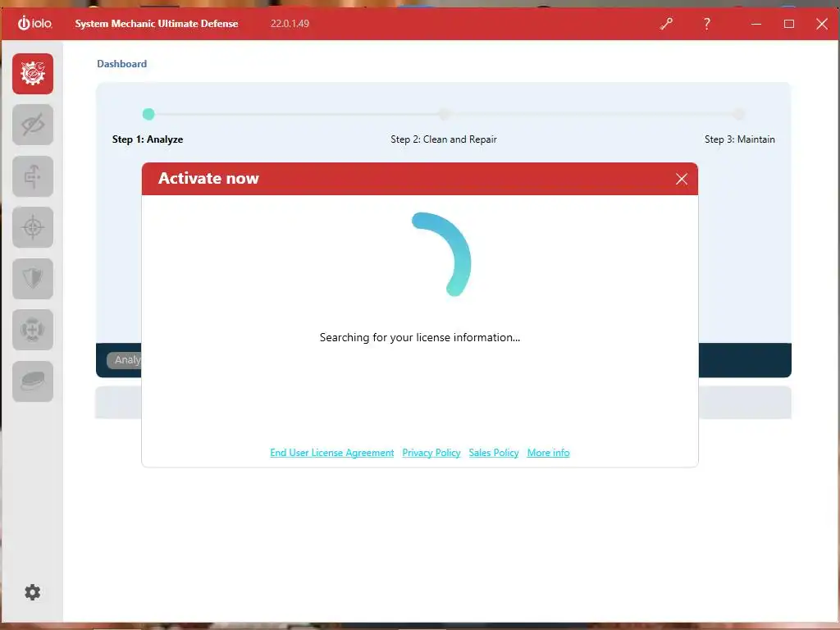Click the green Step 1 progress dot
The width and height of the screenshot is (840, 630).
point(148,114)
